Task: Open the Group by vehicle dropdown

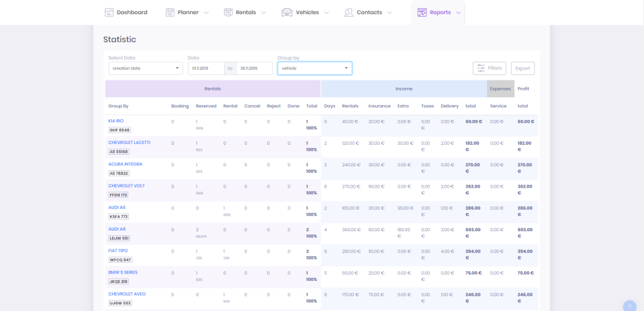Action: (x=315, y=68)
